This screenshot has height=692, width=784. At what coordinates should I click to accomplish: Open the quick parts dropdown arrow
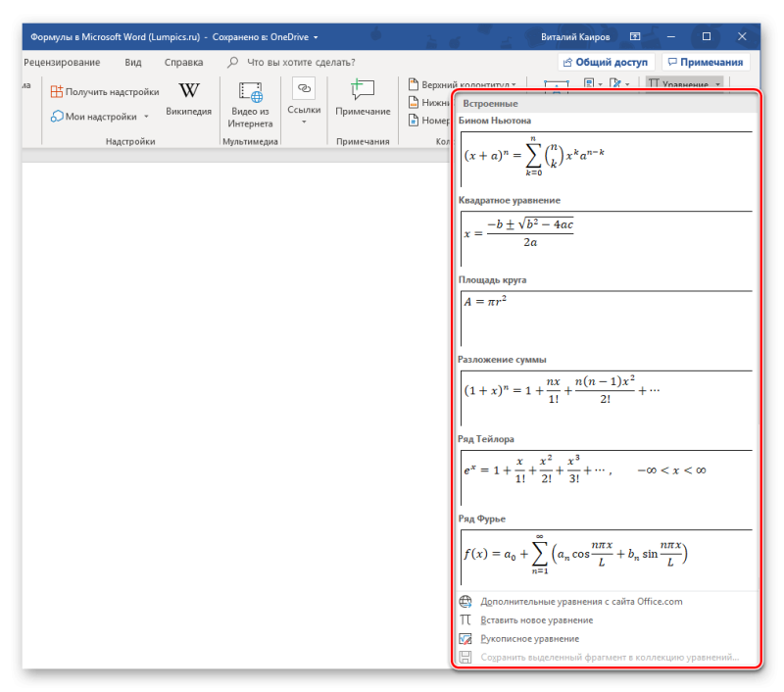(600, 84)
